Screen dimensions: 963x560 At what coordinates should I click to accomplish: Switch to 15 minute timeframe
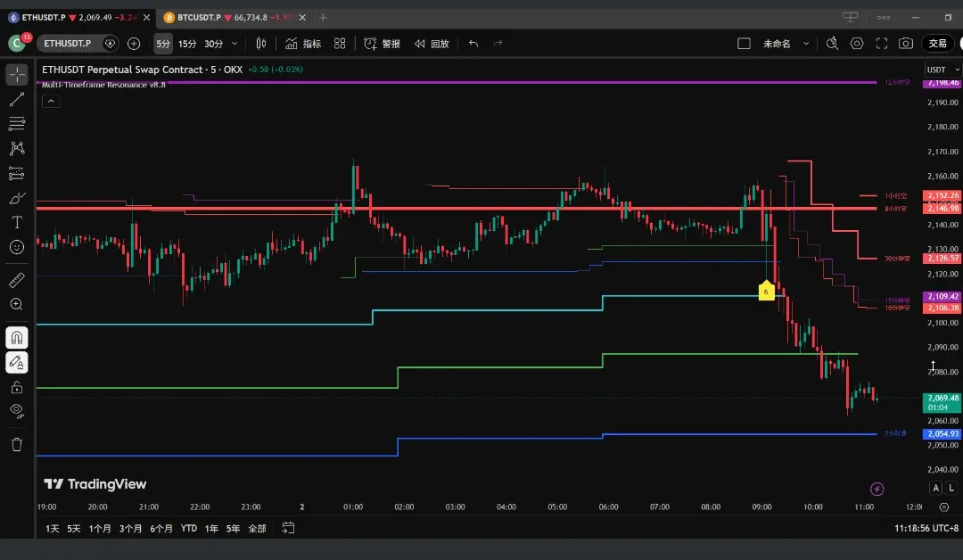(187, 44)
